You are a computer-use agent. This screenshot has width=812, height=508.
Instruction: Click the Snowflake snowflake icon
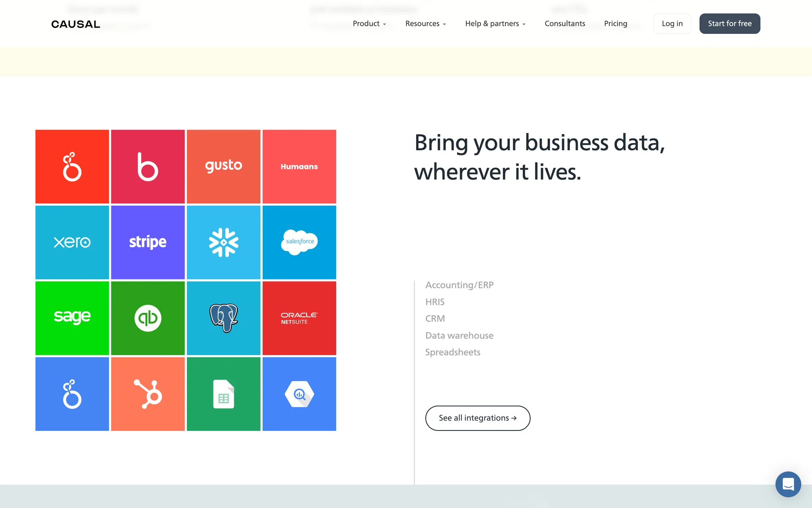[223, 242]
